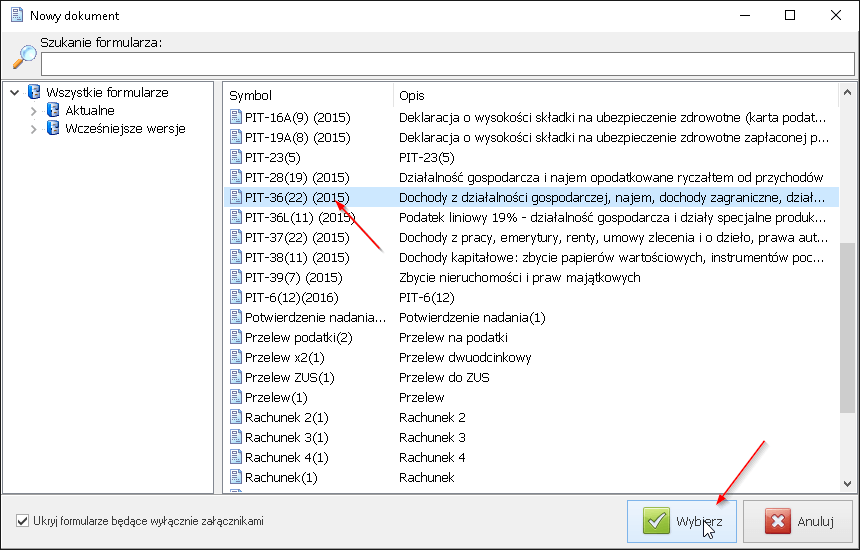Screen dimensions: 860x550
Task: Focus the Szukanie formularza search field
Action: 447,64
